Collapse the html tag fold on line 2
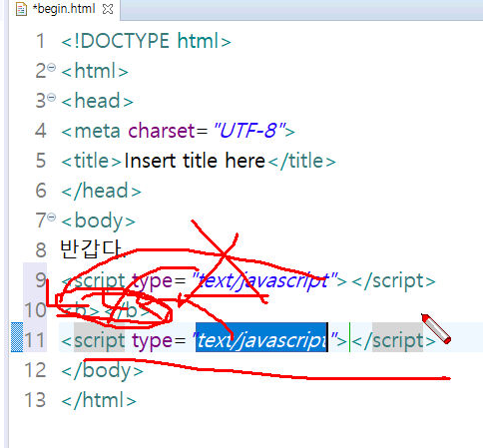 tap(51, 68)
